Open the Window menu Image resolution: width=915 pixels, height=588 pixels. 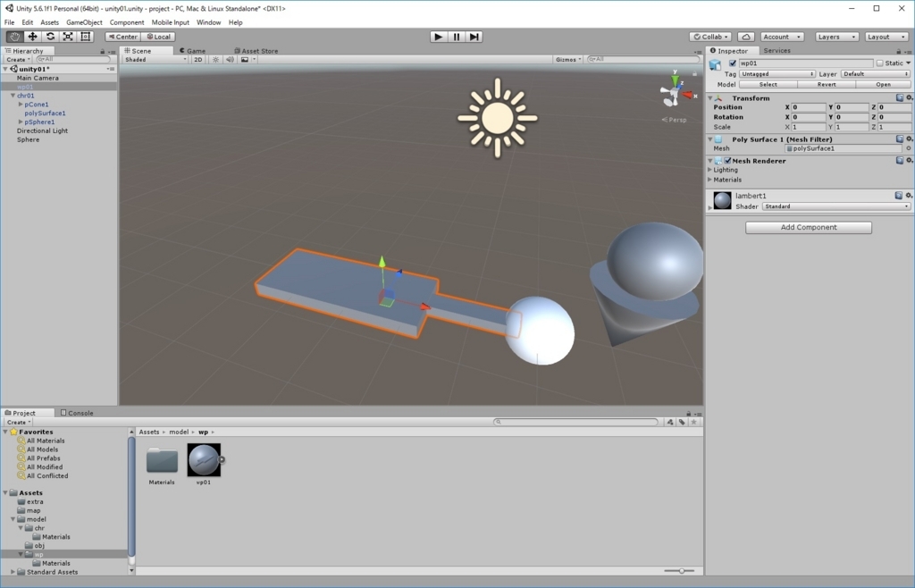point(208,22)
